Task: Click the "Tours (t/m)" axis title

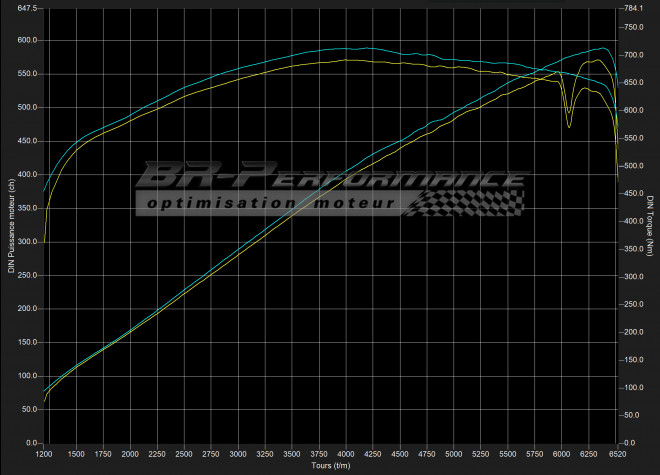Action: tap(331, 465)
